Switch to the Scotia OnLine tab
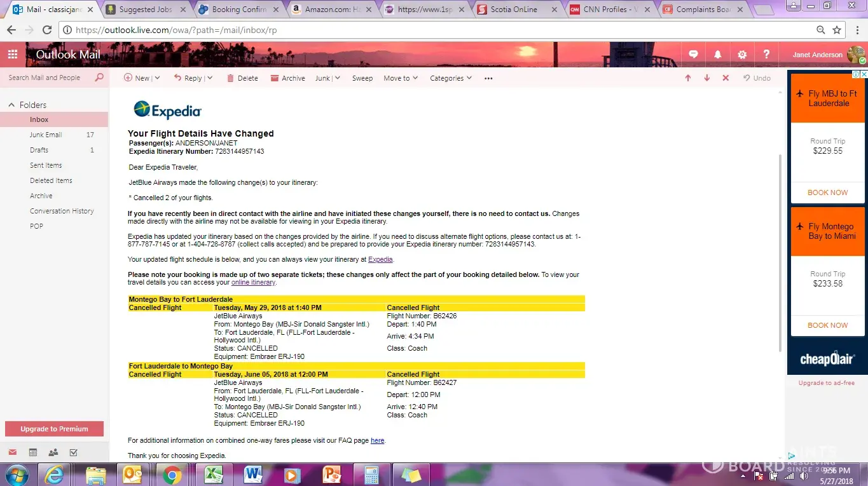Image resolution: width=868 pixels, height=486 pixels. [x=513, y=10]
